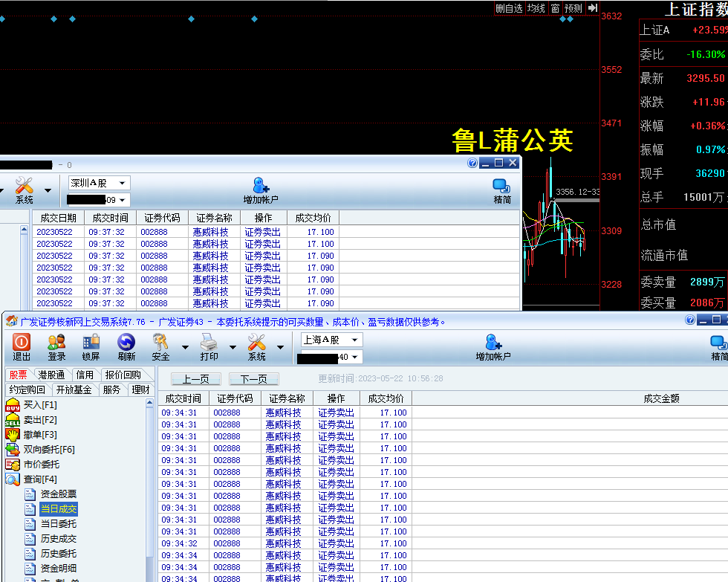Screen dimensions: 728x582
Task: Click 操作 column header in back window
Action: (263, 218)
